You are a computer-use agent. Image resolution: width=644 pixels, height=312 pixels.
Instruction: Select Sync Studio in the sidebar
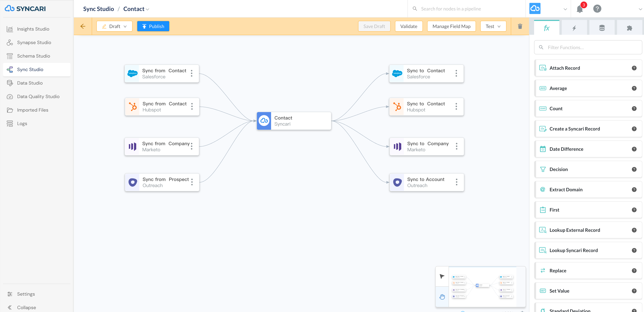click(37, 70)
